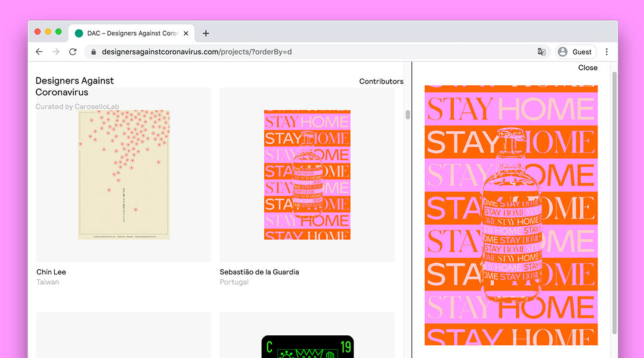Click the Taiwan country label

[x=48, y=282]
